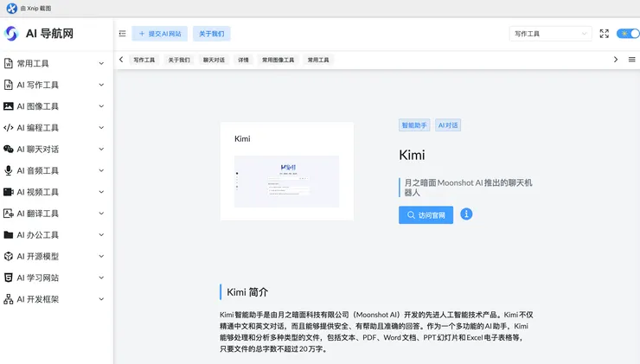Switch to the 关于我们 tab

(x=179, y=60)
